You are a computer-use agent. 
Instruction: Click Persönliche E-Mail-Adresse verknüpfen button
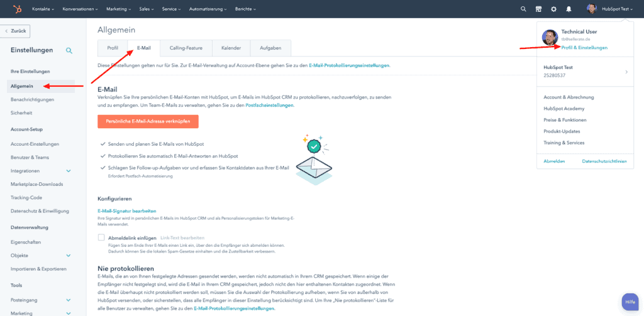coord(148,122)
